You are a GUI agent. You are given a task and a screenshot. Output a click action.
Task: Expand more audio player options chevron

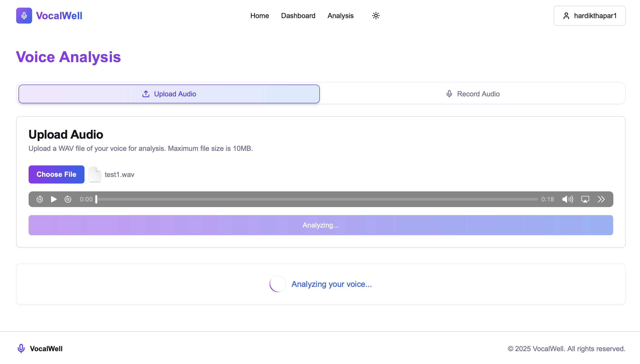(601, 199)
